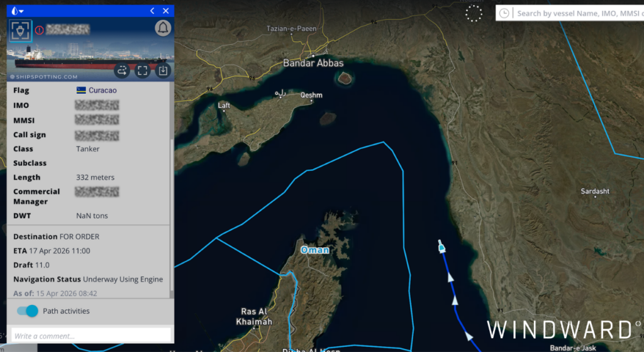The image size is (644, 352).
Task: Click the DWT value NaN tons
Action: coord(92,216)
